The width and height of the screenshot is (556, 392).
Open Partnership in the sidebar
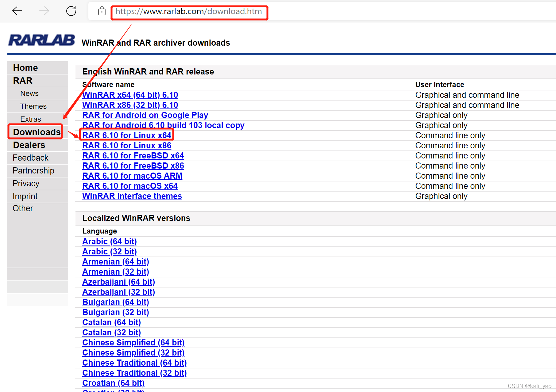(33, 171)
